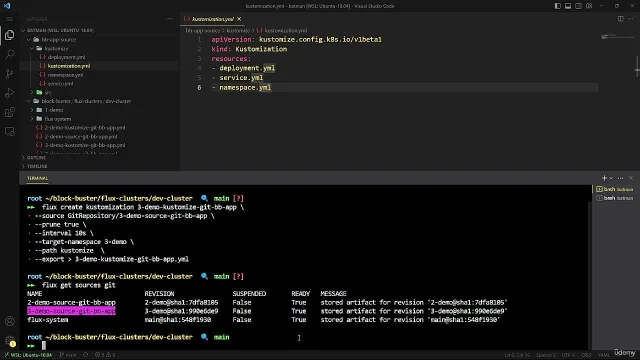Open the Customize Layout button

coord(589,6)
